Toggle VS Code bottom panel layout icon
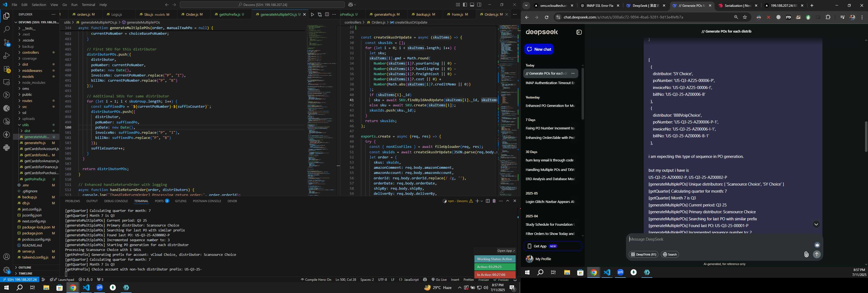 (472, 5)
